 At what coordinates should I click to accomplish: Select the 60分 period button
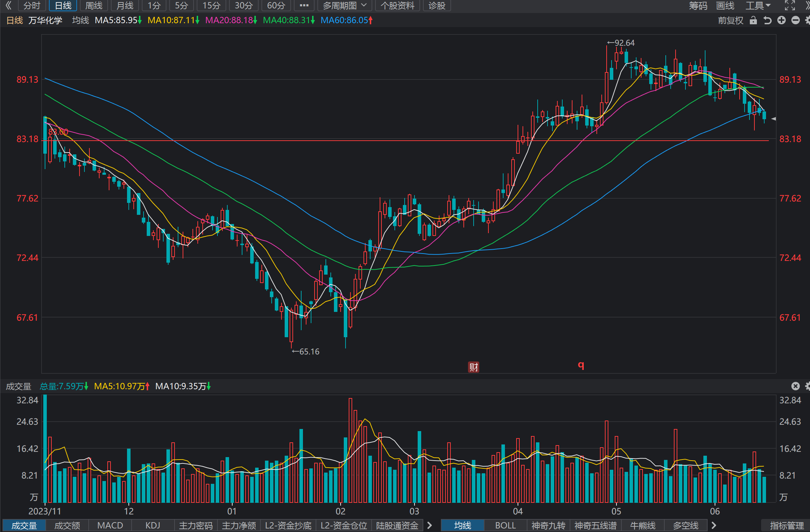[276, 6]
